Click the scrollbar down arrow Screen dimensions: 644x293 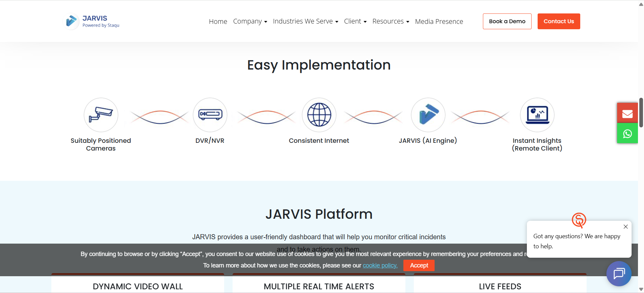[641, 289]
